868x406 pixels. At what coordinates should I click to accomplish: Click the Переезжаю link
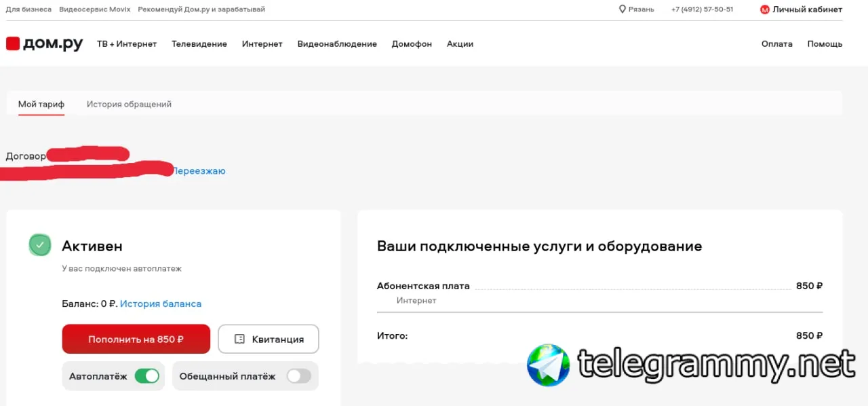(198, 171)
